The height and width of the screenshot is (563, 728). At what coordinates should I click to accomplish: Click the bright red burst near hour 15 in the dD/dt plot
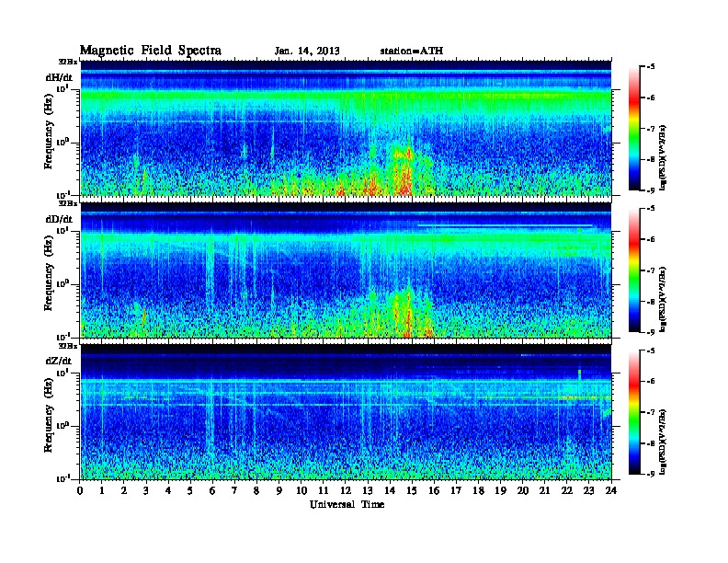pyautogui.click(x=406, y=316)
